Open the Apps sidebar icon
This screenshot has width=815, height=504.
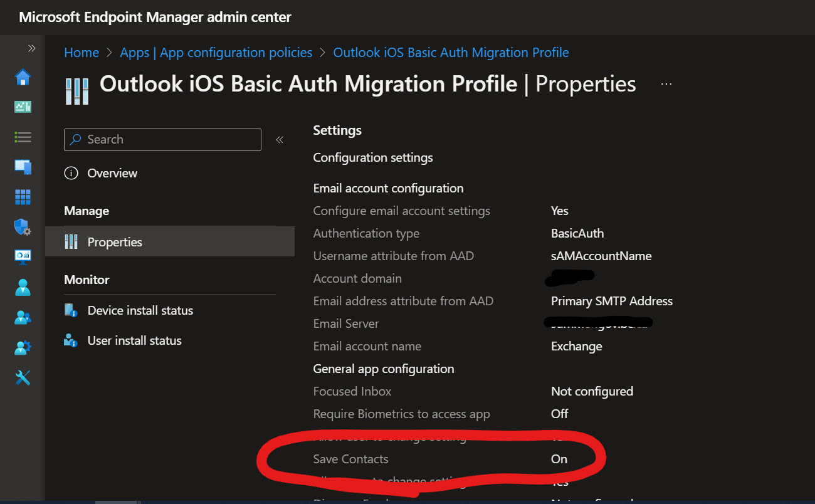click(23, 197)
